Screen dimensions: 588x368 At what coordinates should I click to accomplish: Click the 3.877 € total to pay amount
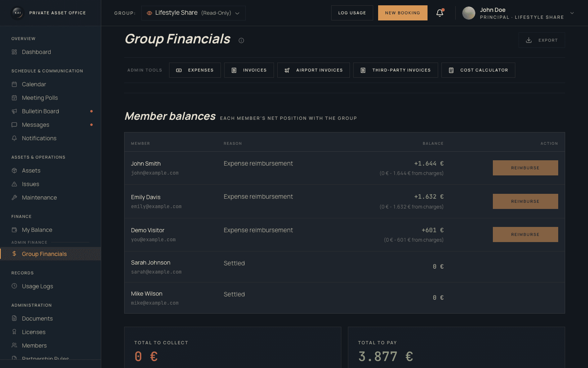point(385,357)
